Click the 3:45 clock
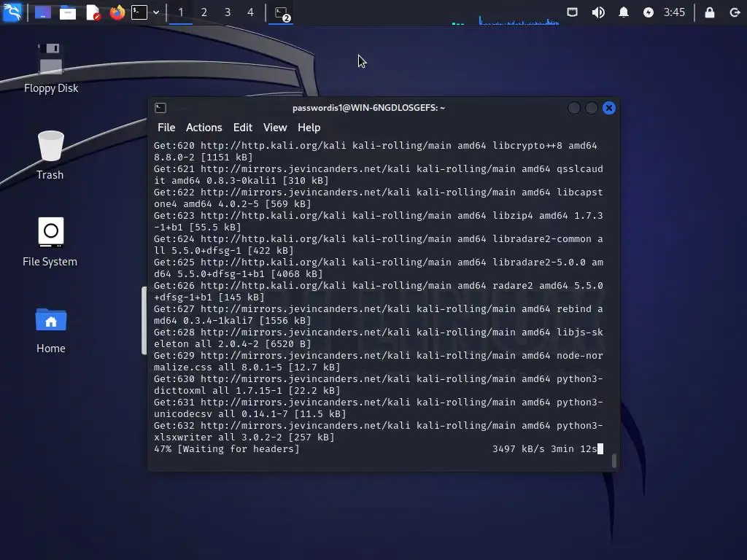The width and height of the screenshot is (747, 560). tap(674, 12)
